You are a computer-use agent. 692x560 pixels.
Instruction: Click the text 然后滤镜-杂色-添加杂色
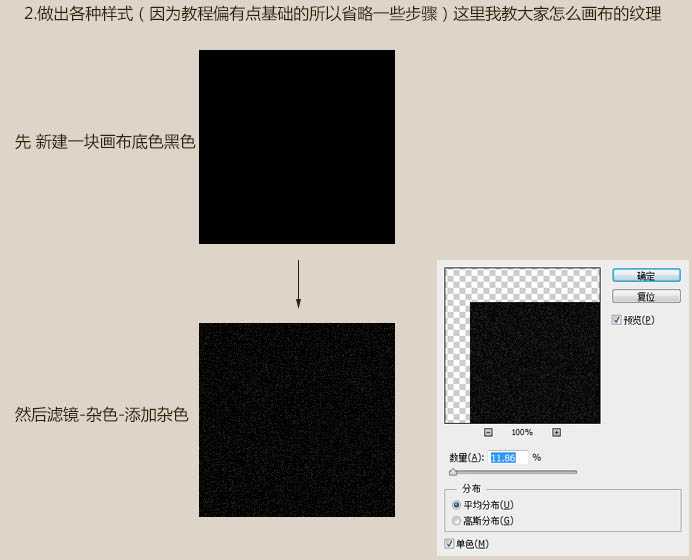102,414
